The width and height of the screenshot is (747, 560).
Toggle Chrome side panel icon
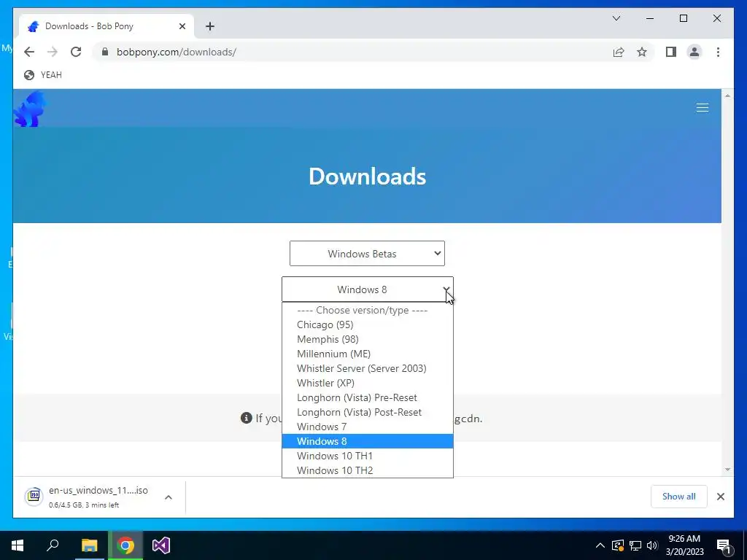[671, 52]
